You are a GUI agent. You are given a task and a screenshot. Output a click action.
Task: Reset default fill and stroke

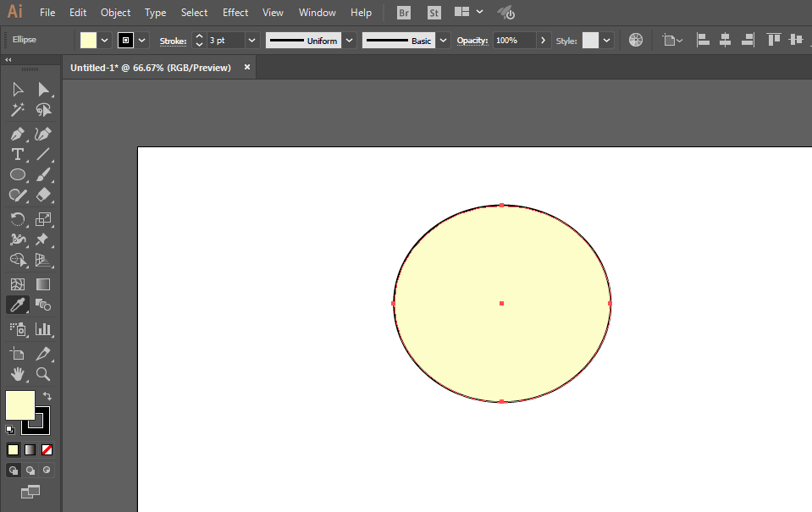tap(10, 429)
